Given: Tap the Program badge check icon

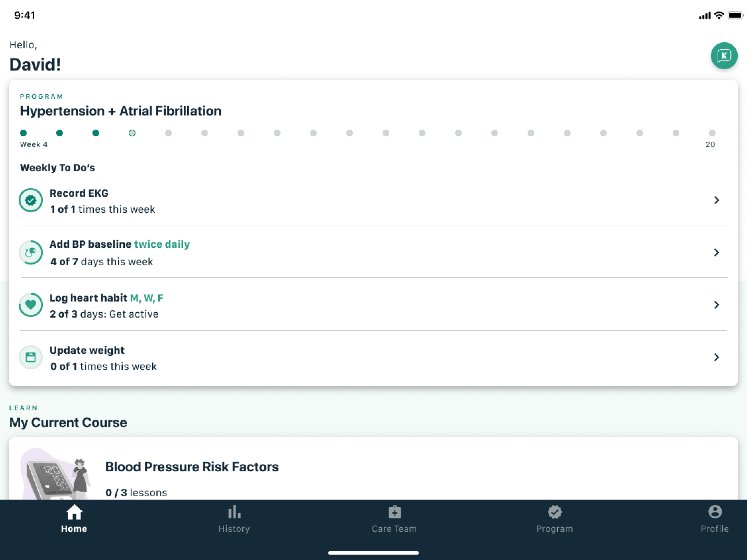Looking at the screenshot, I should (555, 512).
